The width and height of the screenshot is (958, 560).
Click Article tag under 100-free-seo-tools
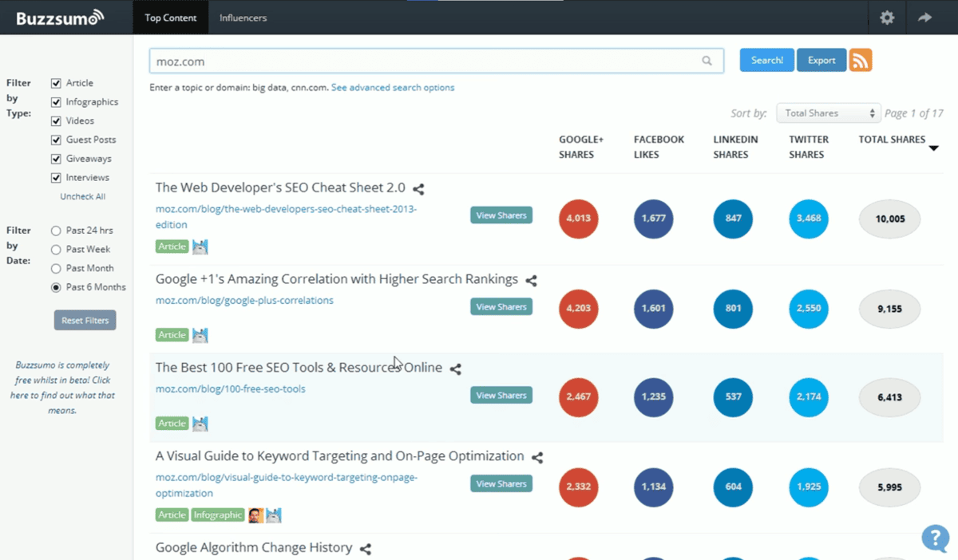tap(172, 424)
